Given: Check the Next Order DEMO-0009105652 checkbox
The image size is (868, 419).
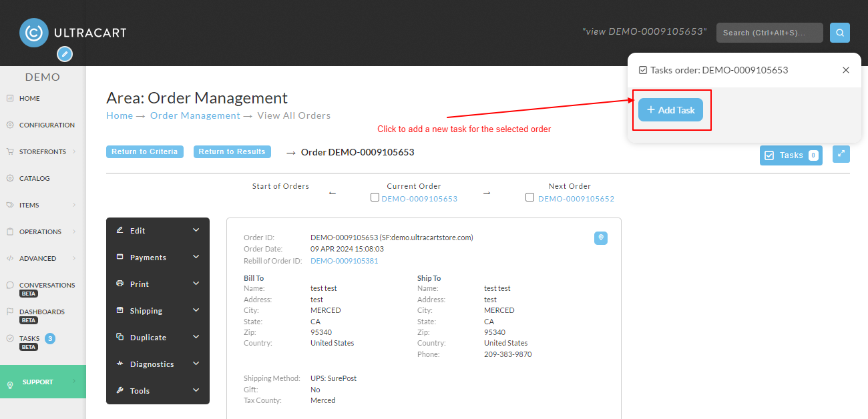Looking at the screenshot, I should point(530,197).
